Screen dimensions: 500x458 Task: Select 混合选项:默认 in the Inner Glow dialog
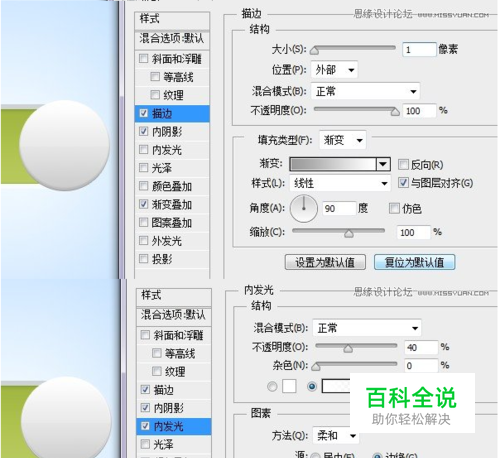(x=174, y=315)
